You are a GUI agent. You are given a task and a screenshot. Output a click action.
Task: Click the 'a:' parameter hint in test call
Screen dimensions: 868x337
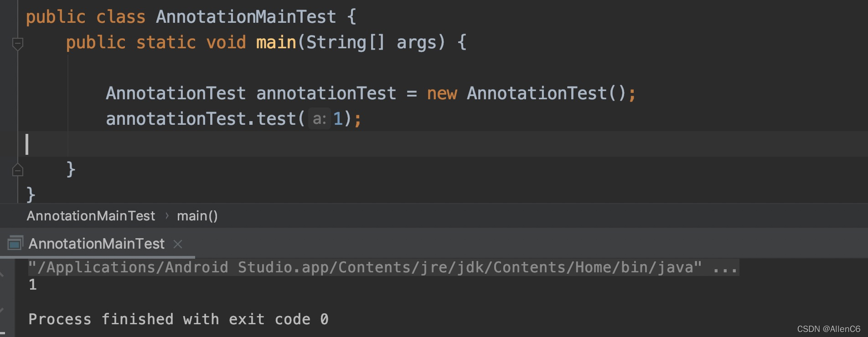(320, 119)
